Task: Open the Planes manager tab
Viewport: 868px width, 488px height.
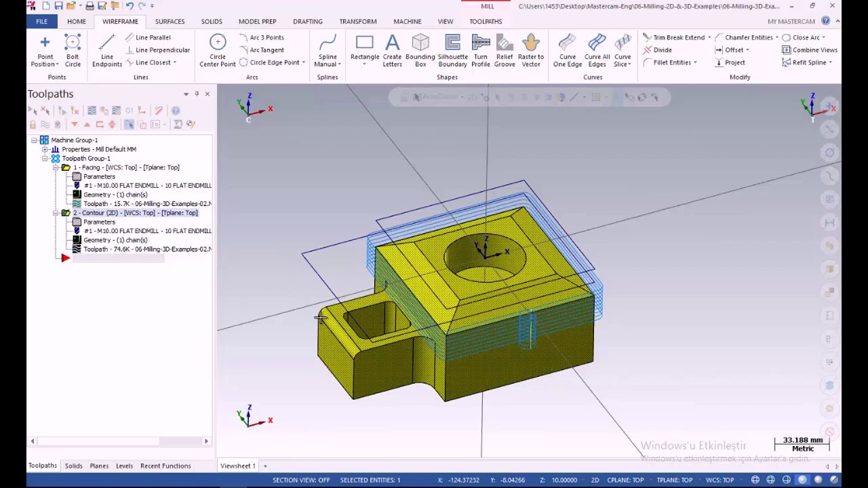Action: tap(99, 466)
